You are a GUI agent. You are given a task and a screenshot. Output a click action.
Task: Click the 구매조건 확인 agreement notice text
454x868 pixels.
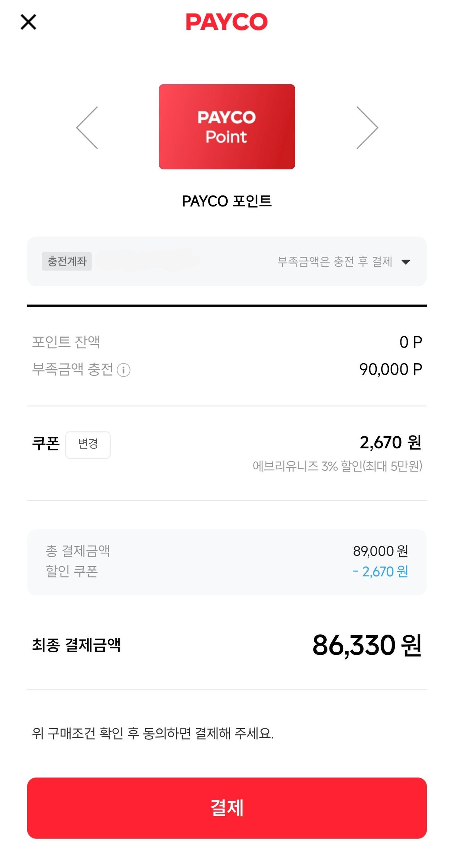coord(153,733)
